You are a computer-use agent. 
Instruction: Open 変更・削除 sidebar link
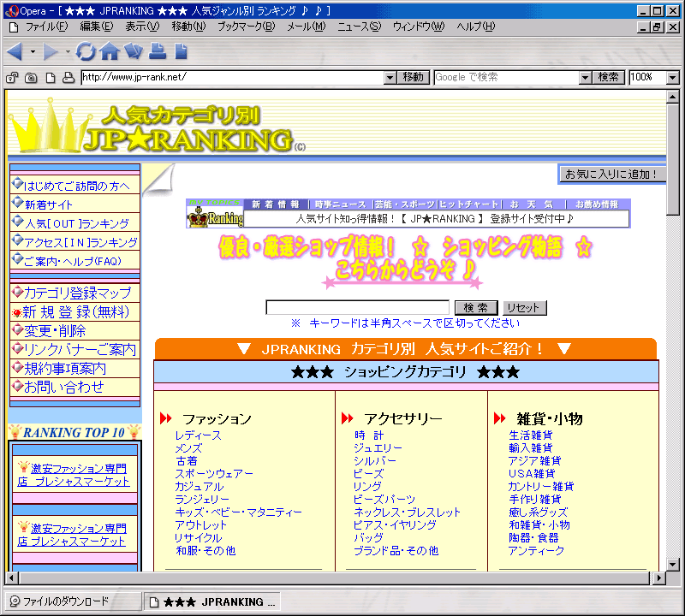pyautogui.click(x=55, y=331)
